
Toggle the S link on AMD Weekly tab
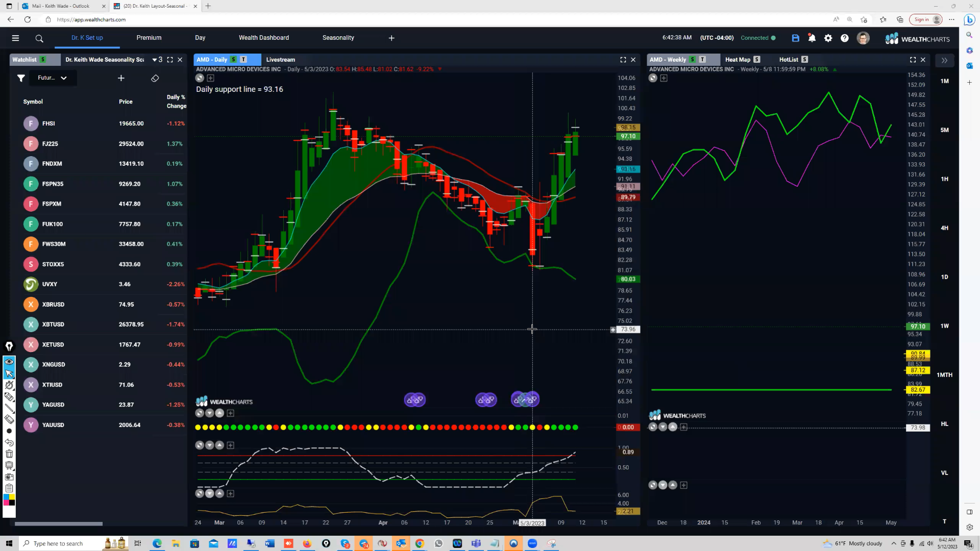tap(692, 60)
